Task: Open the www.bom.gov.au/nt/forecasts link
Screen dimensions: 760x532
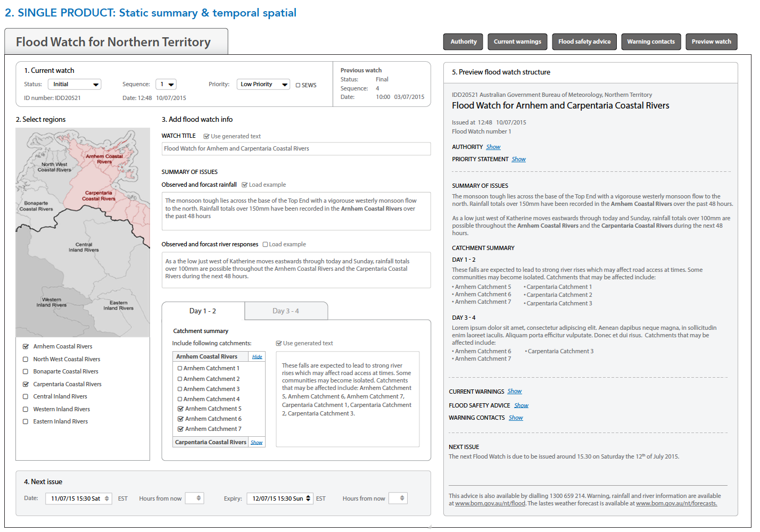Action: click(x=676, y=503)
